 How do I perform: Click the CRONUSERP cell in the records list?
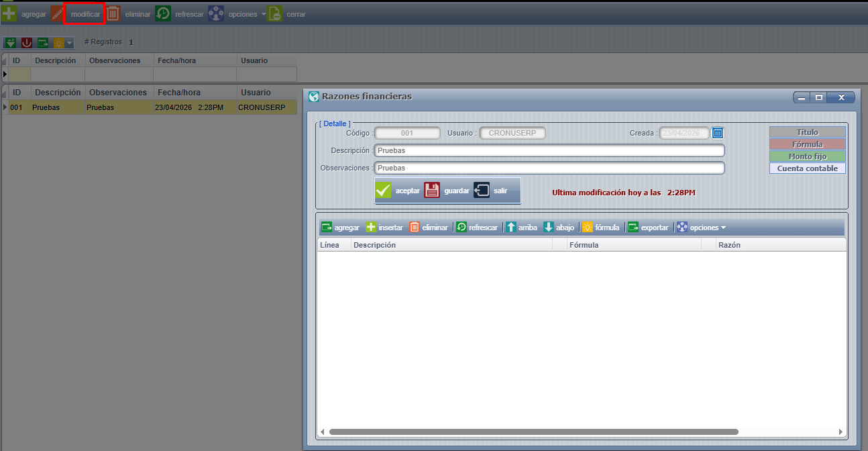(266, 107)
